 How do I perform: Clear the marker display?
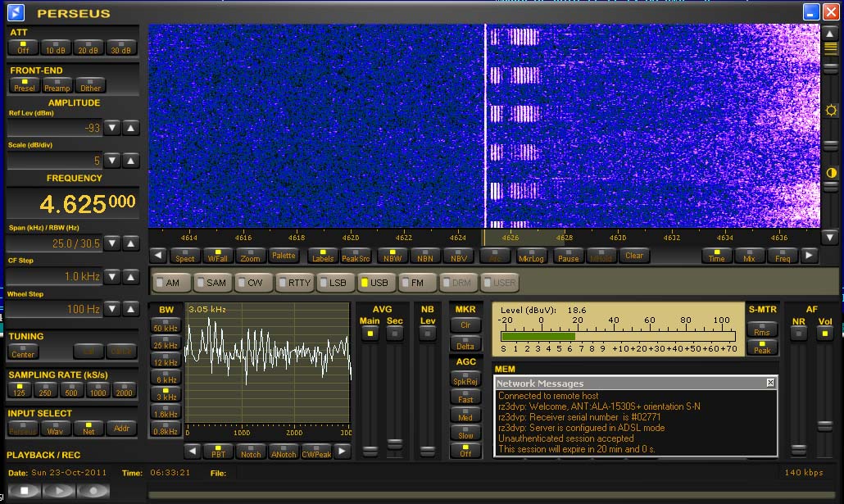click(634, 256)
